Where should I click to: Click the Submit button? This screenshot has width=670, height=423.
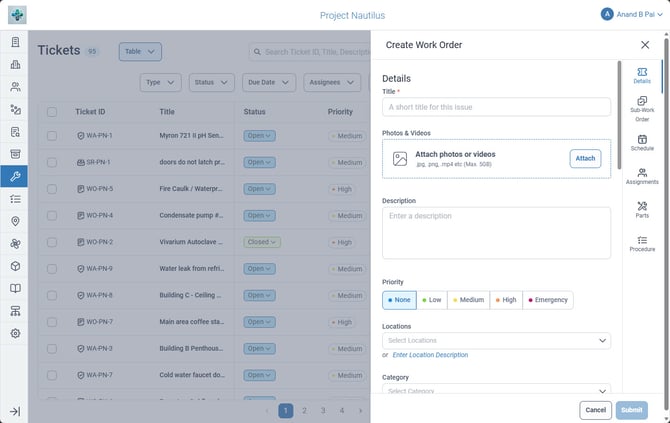(x=632, y=410)
